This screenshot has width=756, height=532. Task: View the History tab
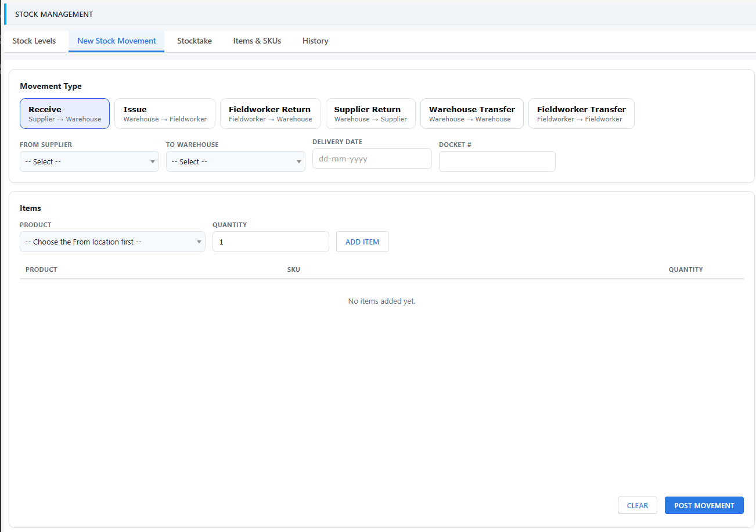315,41
